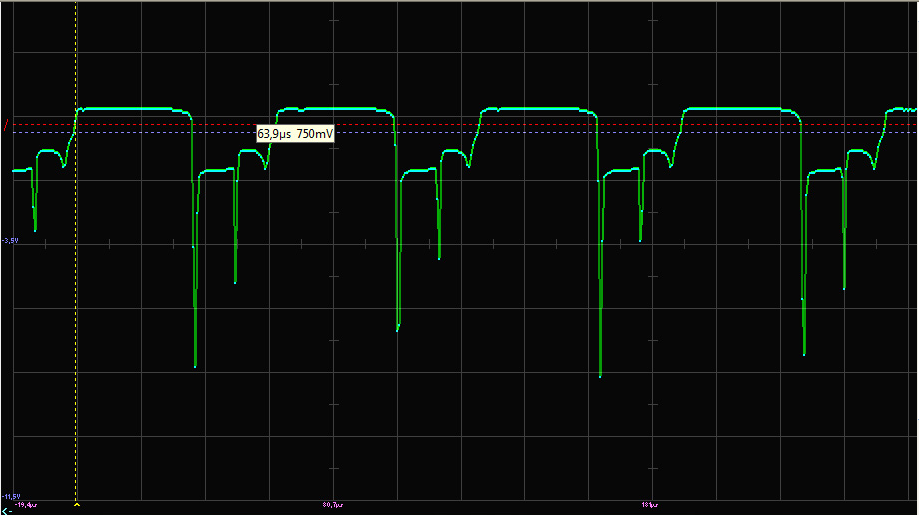Image resolution: width=919 pixels, height=515 pixels.
Task: Click the small negative spike at far left
Action: pos(35,229)
